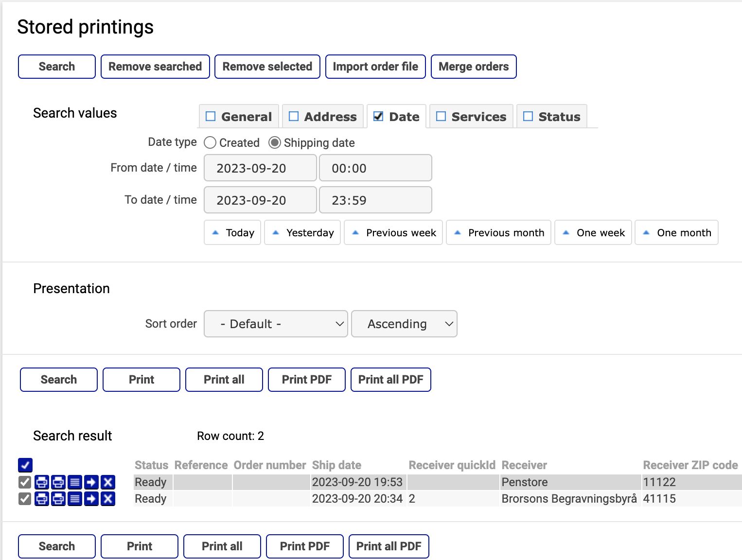Tick the checkbox inside the Status tab
This screenshot has height=560, width=742.
click(x=528, y=116)
